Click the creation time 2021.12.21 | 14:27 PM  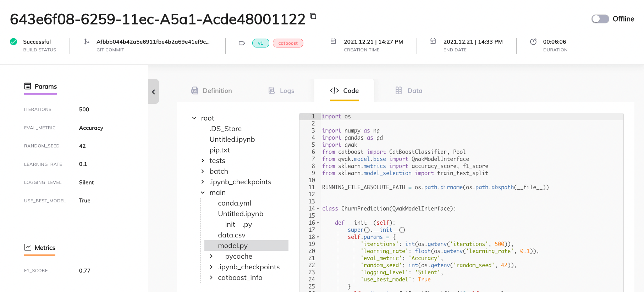[373, 41]
